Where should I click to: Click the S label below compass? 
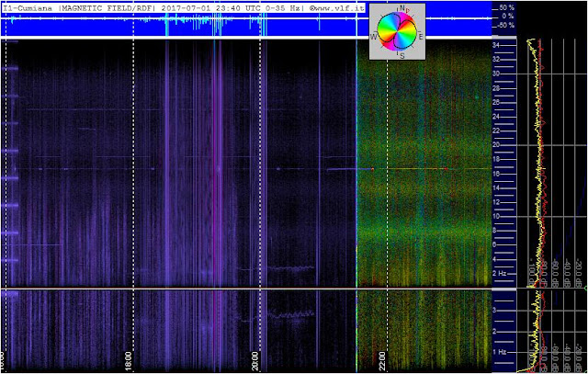(x=402, y=56)
